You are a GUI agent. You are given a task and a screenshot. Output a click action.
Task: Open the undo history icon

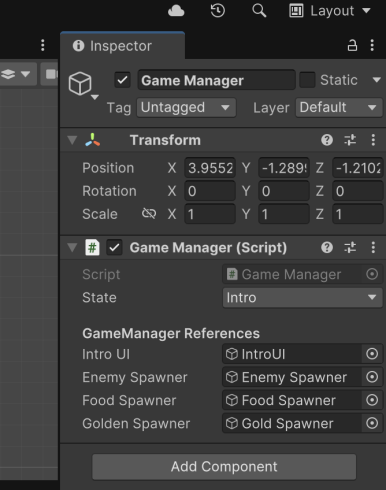[x=218, y=11]
